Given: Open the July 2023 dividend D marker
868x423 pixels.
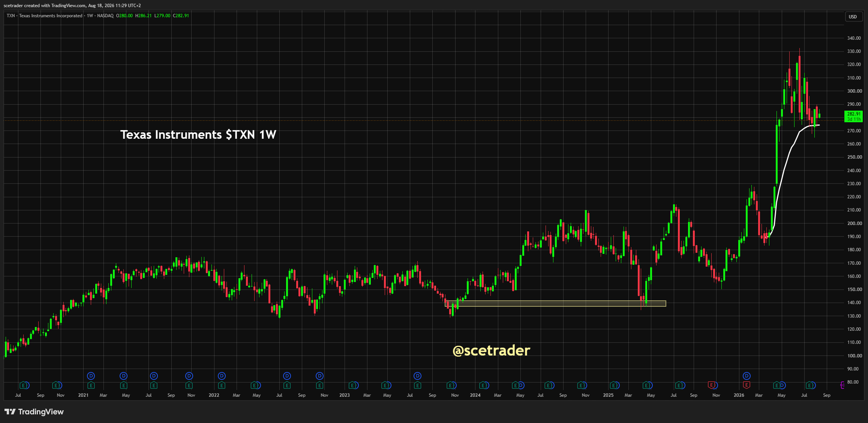Looking at the screenshot, I should pos(417,376).
